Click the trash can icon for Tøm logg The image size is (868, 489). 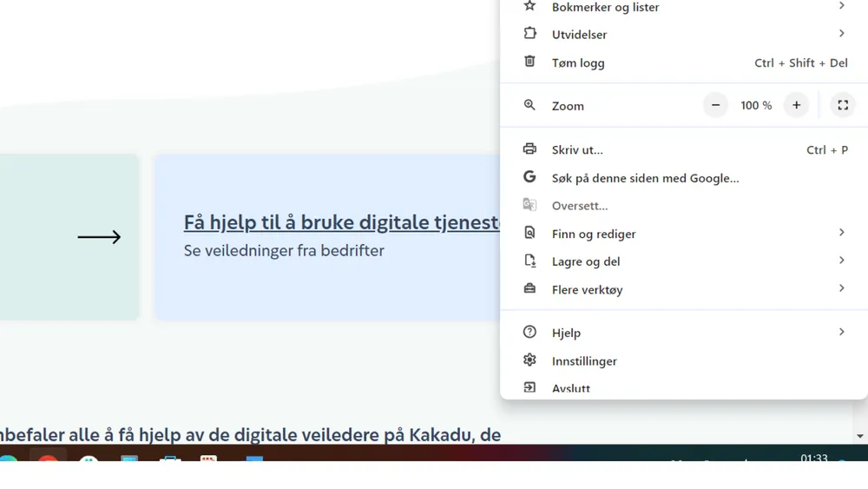pos(529,62)
